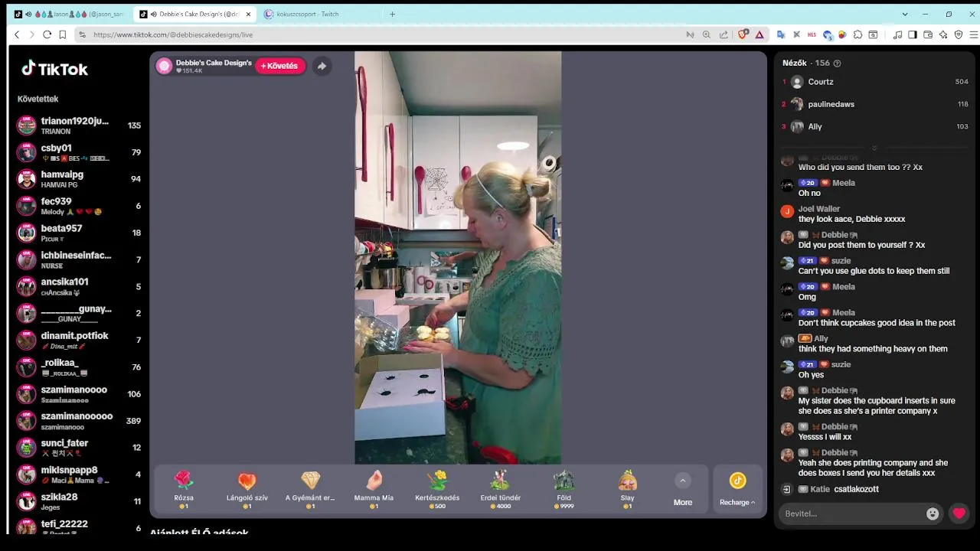Open trianon1920ju live from followed list
Image resolution: width=980 pixels, height=551 pixels.
point(80,126)
